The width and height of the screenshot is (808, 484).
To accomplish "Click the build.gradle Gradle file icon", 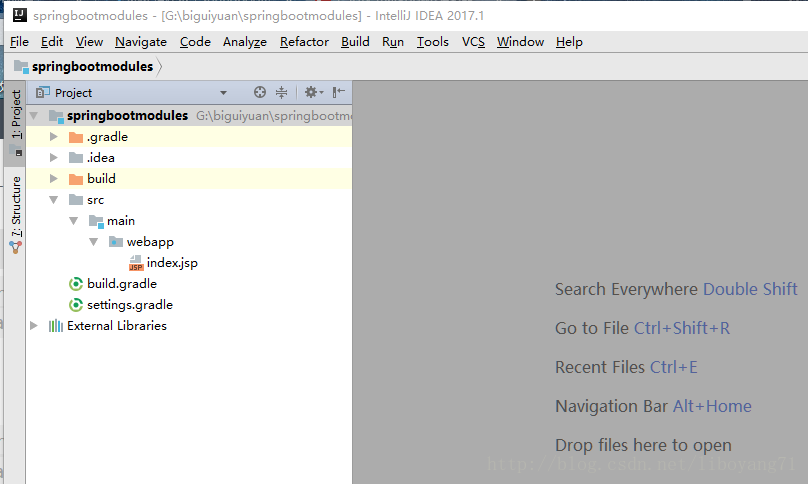I will click(76, 284).
